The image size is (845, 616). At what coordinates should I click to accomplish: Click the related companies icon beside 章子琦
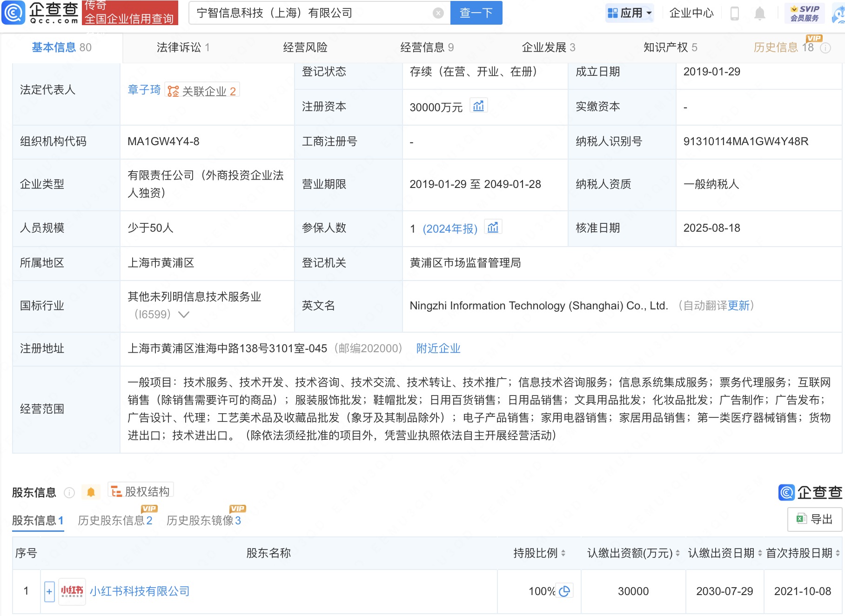tap(173, 91)
